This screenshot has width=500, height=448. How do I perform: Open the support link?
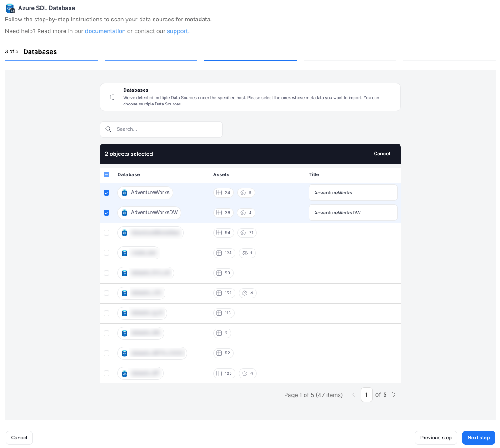coord(178,31)
